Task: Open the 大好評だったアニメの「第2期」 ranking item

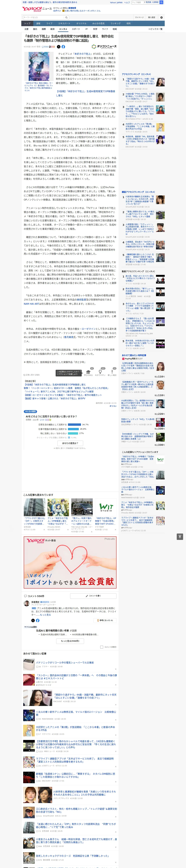Action: [x=140, y=127]
